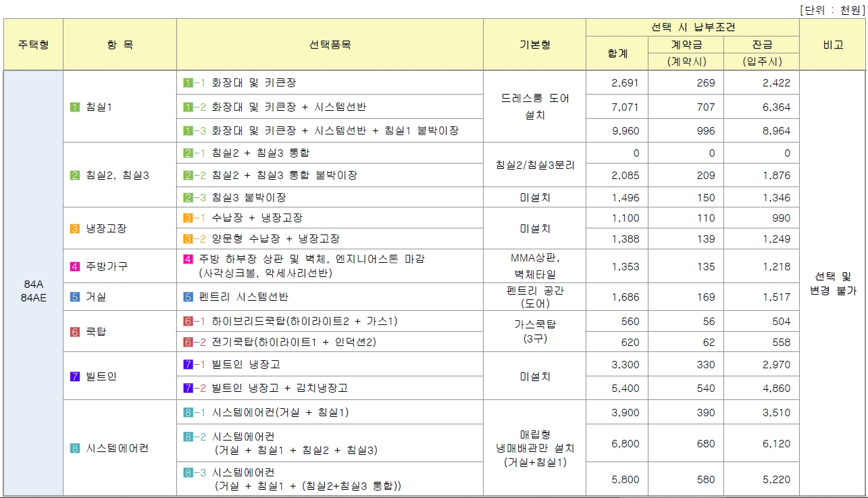Click the 6-2 badge before 전기쿡탑
Image resolution: width=868 pixels, height=498 pixels.
pyautogui.click(x=195, y=342)
